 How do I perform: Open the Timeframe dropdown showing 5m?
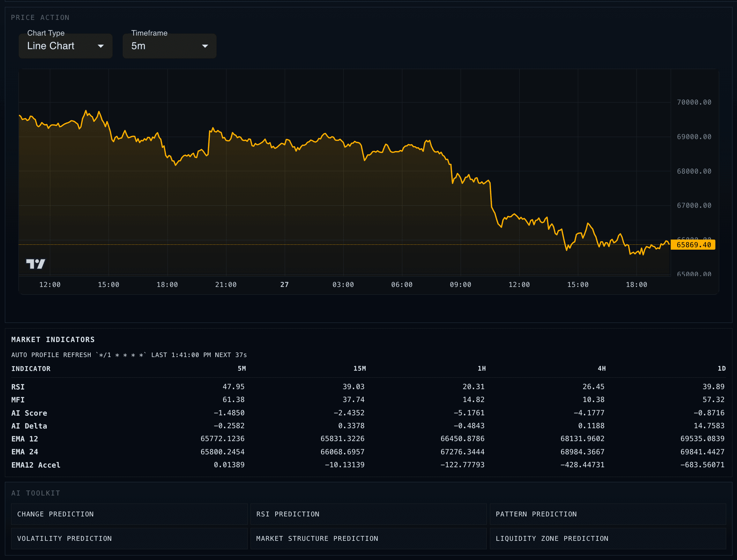coord(169,46)
